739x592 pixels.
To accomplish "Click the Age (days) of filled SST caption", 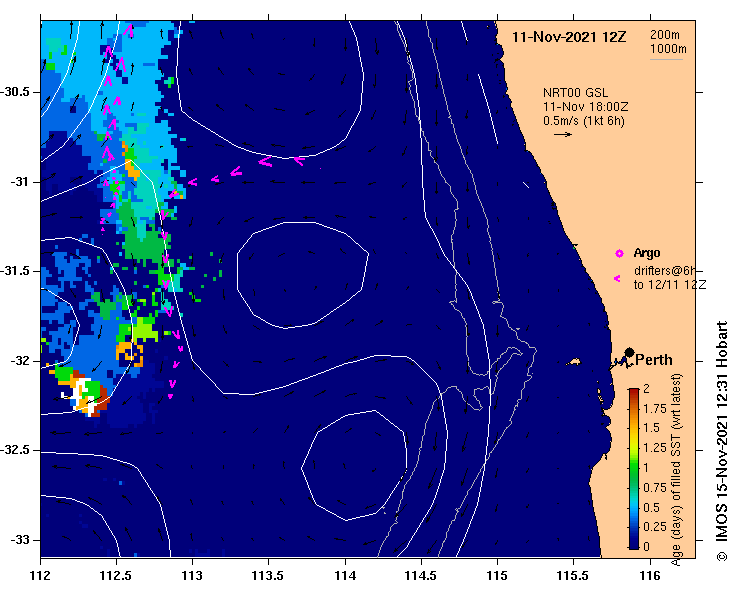I will (x=676, y=469).
